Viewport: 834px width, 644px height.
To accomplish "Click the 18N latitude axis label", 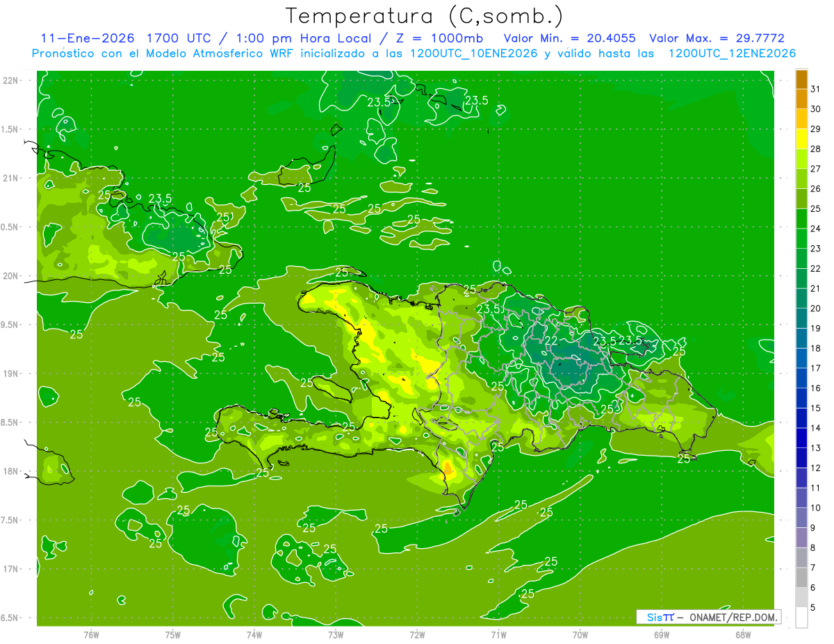I will tap(12, 472).
